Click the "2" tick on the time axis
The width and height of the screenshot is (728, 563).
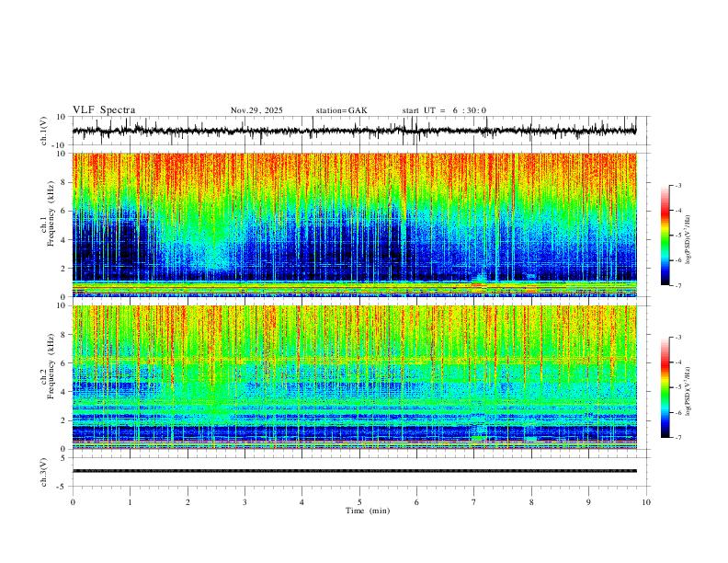tap(188, 502)
